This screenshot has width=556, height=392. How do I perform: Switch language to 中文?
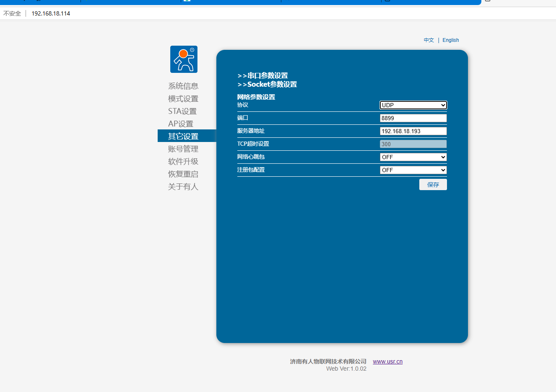tap(429, 40)
